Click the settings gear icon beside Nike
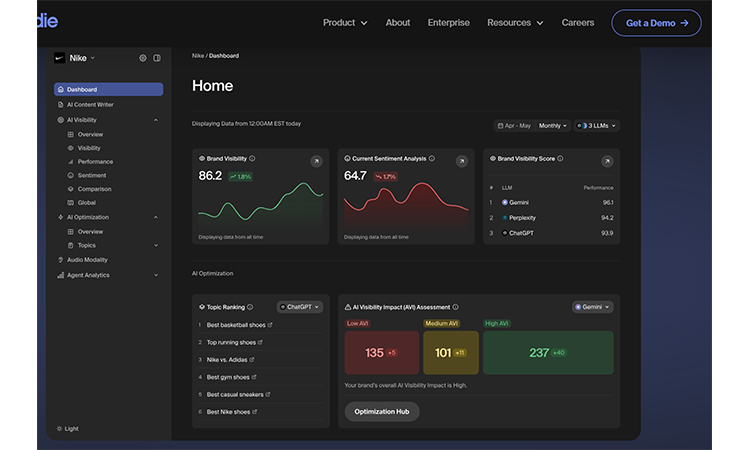Viewport: 750px width, 450px height. click(143, 58)
